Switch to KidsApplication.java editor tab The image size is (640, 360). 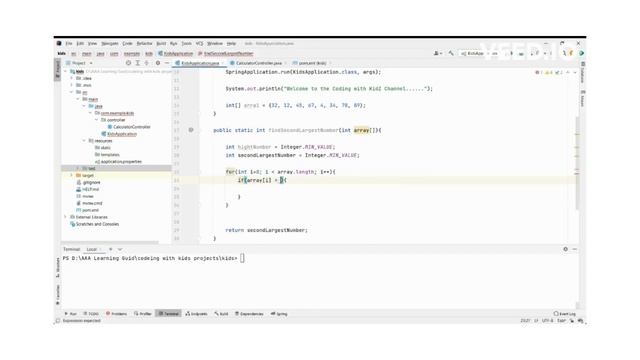(x=200, y=63)
